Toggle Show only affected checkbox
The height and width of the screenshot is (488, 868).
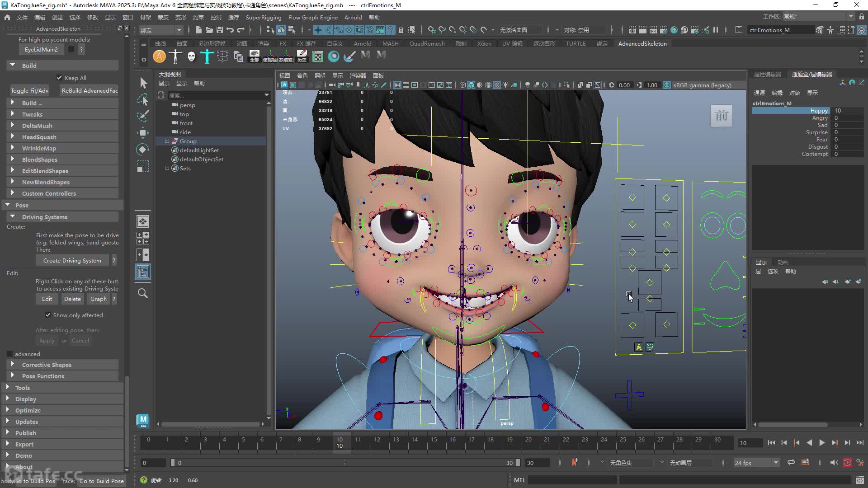coord(48,315)
